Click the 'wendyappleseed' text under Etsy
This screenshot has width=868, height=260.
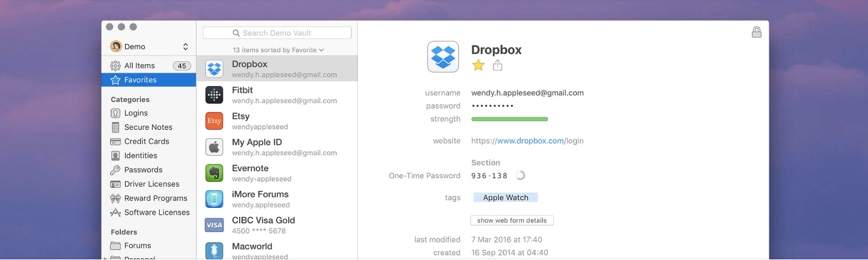(x=260, y=127)
